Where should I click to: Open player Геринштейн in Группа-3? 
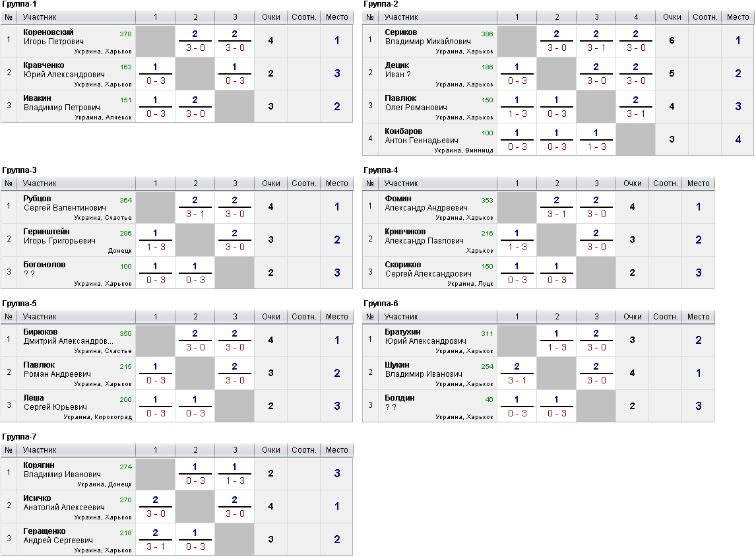click(x=46, y=232)
